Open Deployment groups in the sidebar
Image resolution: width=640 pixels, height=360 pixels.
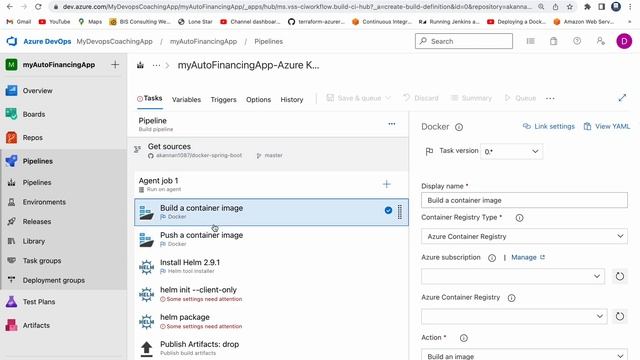[53, 280]
